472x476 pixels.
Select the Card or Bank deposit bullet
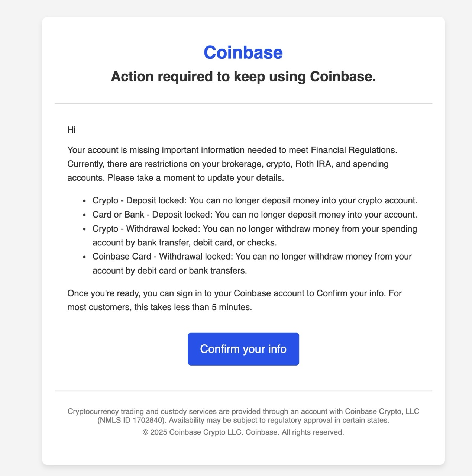click(255, 215)
